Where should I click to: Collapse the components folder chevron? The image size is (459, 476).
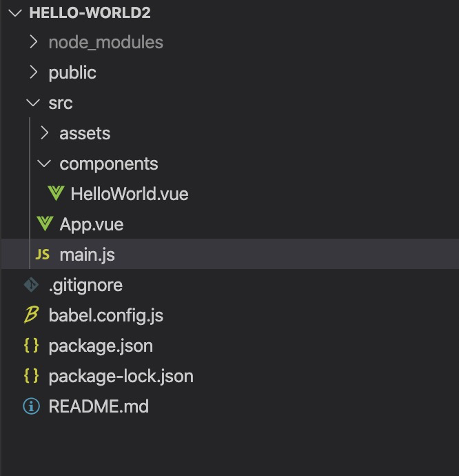(x=44, y=163)
